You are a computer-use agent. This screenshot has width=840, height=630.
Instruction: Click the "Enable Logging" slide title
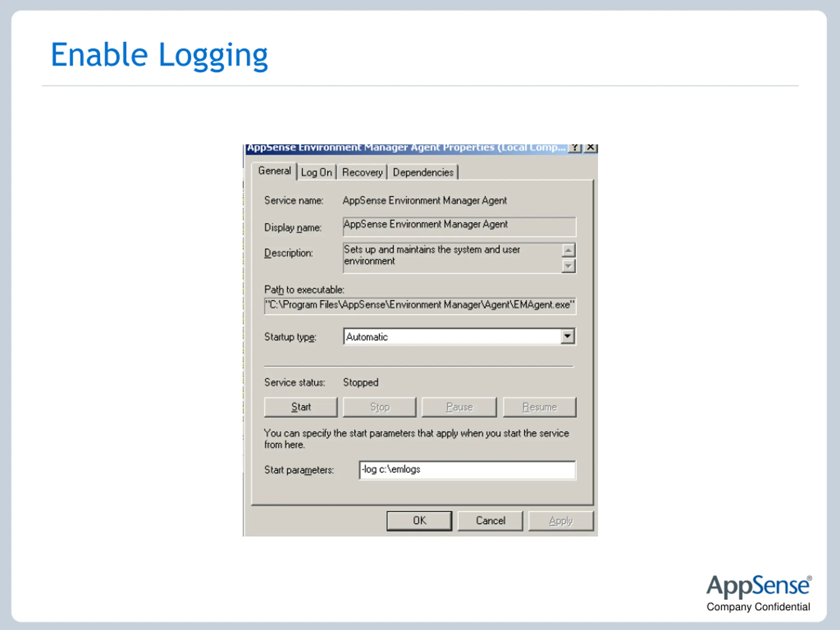(x=159, y=55)
